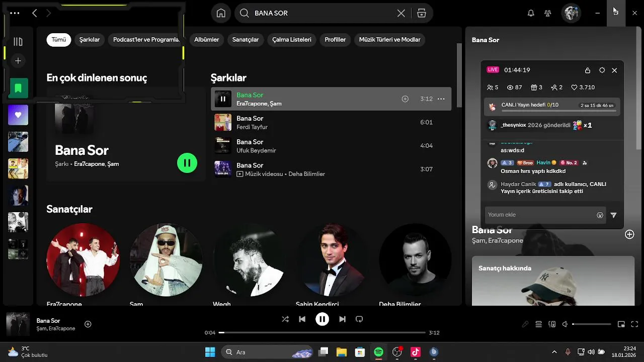Open connect to a device

(x=552, y=324)
